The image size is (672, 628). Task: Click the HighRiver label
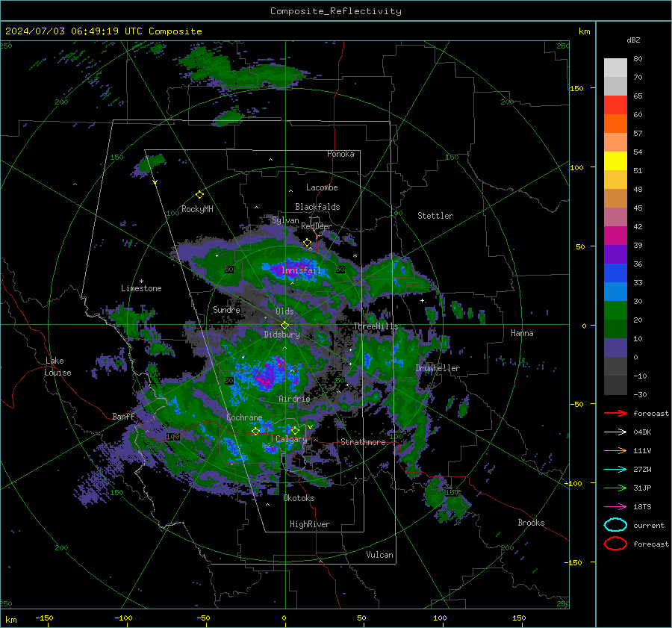[x=310, y=524]
